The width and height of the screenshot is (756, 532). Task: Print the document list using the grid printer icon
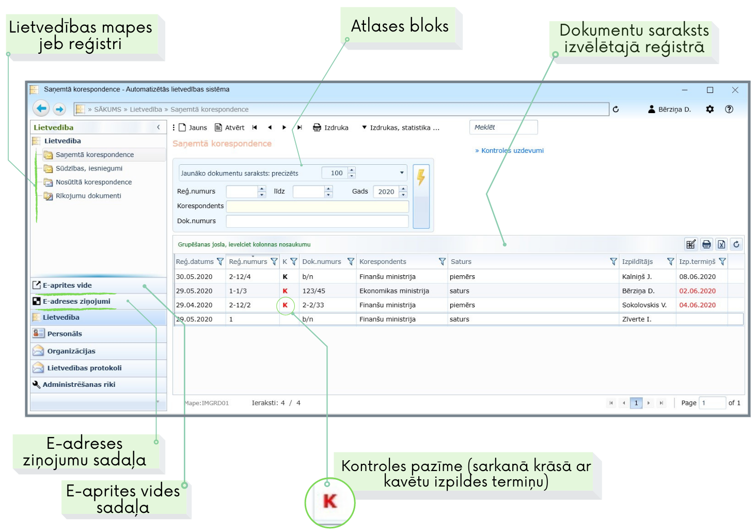pos(706,244)
